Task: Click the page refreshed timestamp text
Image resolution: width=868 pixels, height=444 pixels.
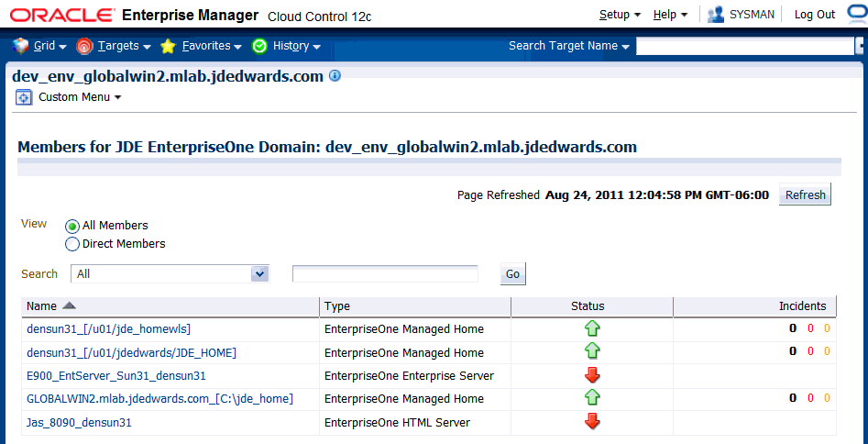Action: click(x=657, y=195)
